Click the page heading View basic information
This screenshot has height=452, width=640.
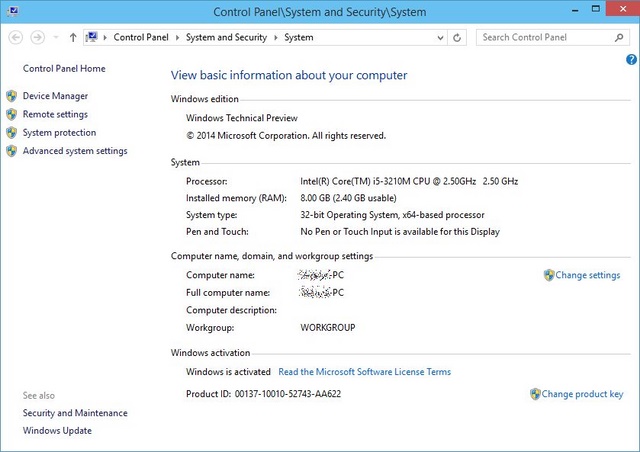(289, 75)
